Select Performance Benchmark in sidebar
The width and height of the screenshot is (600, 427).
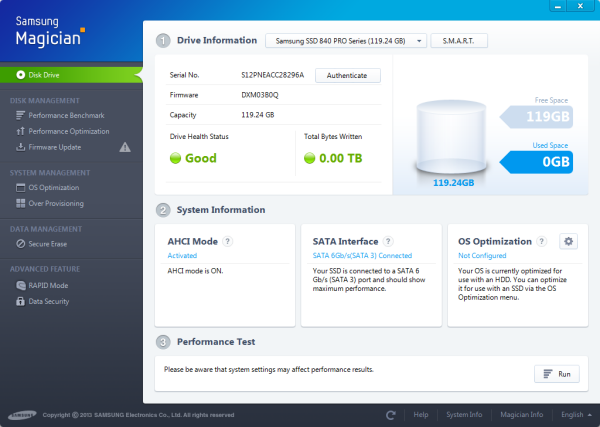click(x=67, y=115)
